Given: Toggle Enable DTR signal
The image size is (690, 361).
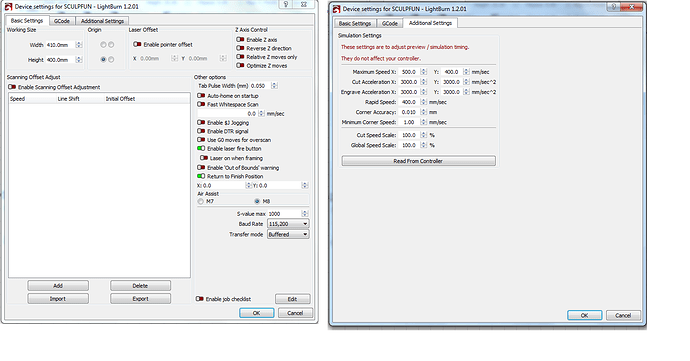Looking at the screenshot, I should click(201, 131).
